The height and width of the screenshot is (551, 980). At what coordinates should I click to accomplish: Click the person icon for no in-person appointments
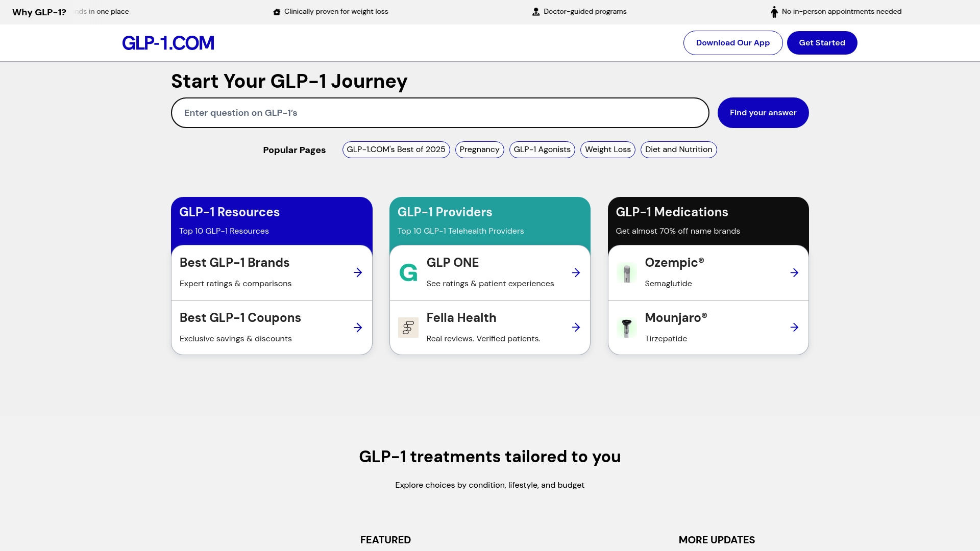click(774, 11)
